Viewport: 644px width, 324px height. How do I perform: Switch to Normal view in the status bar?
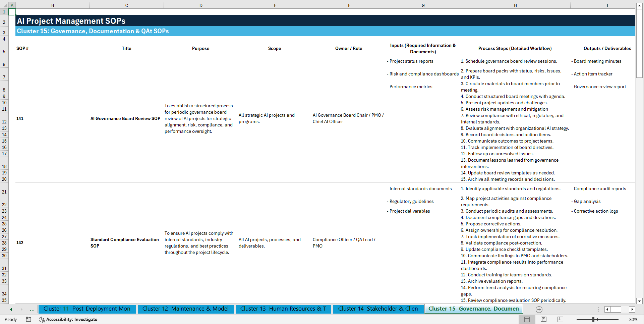pos(527,319)
